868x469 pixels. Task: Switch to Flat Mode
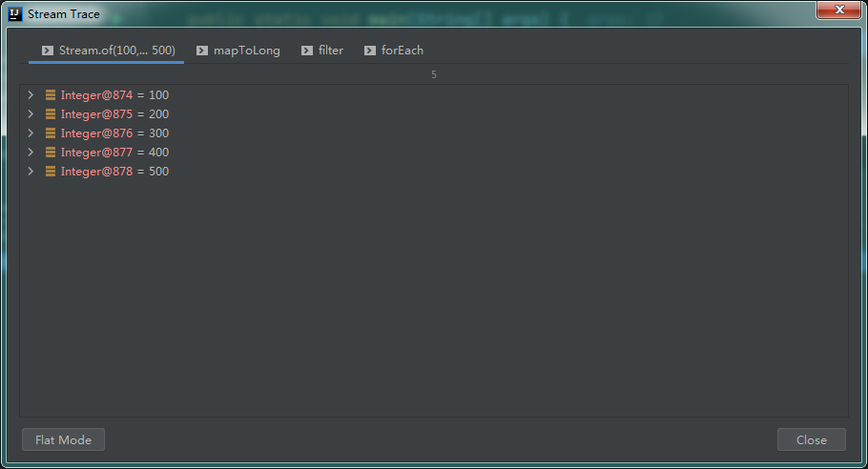click(63, 439)
